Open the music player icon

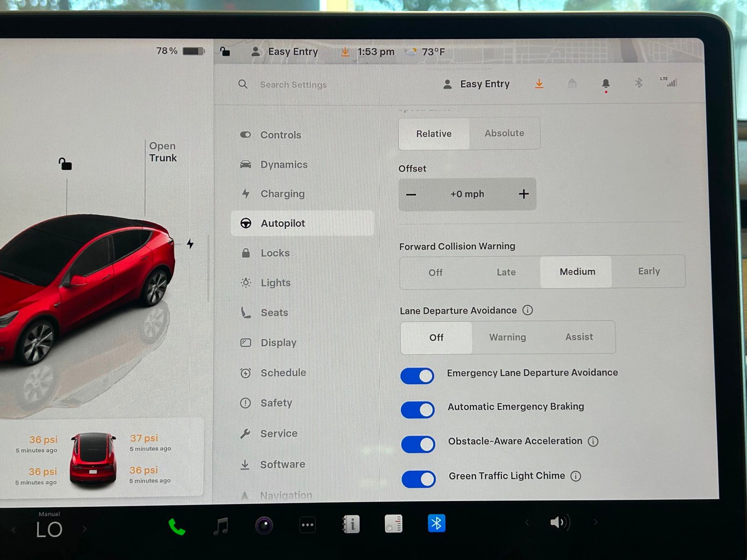[221, 526]
